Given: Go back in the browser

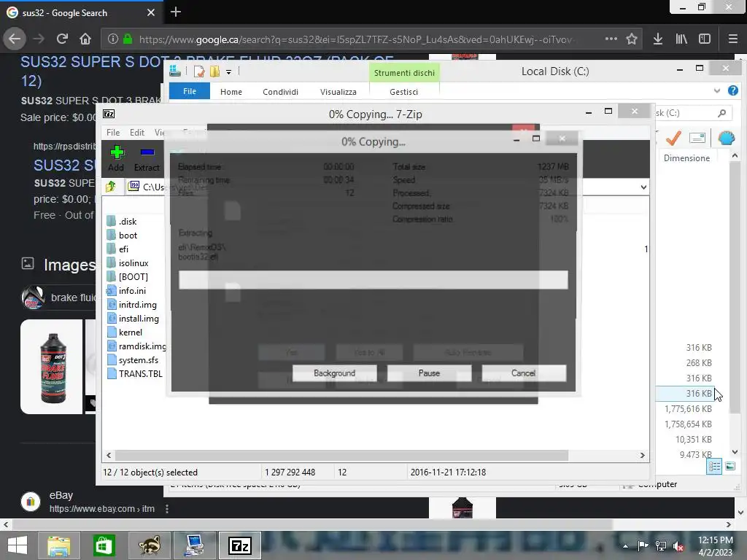Looking at the screenshot, I should tap(15, 39).
